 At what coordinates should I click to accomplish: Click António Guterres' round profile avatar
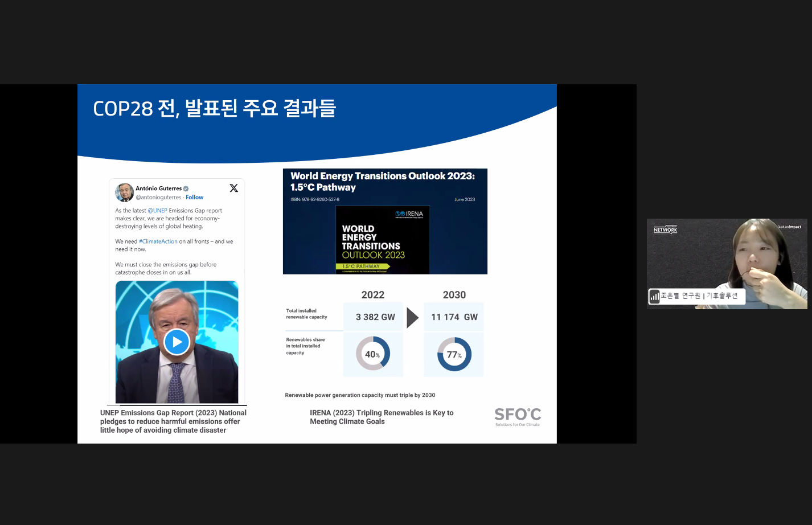(124, 192)
